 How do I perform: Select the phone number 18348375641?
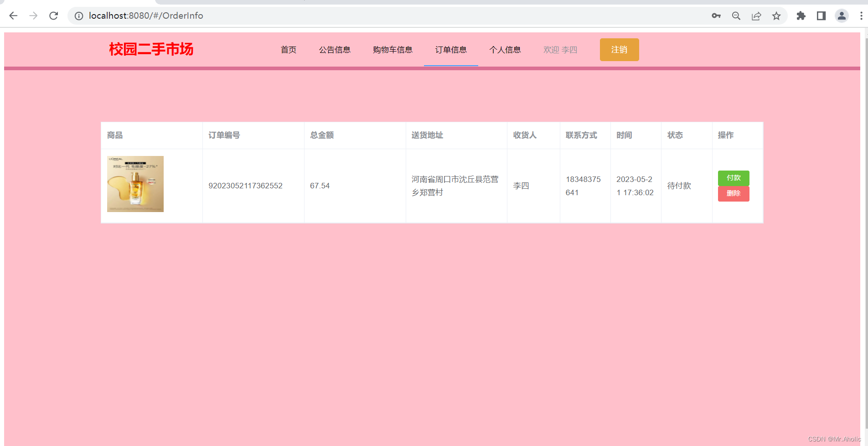(583, 186)
